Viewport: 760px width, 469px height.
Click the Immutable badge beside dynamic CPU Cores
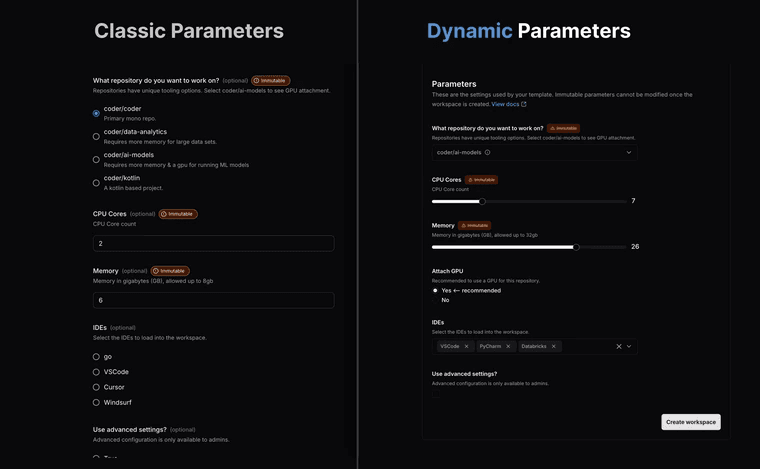tap(481, 180)
